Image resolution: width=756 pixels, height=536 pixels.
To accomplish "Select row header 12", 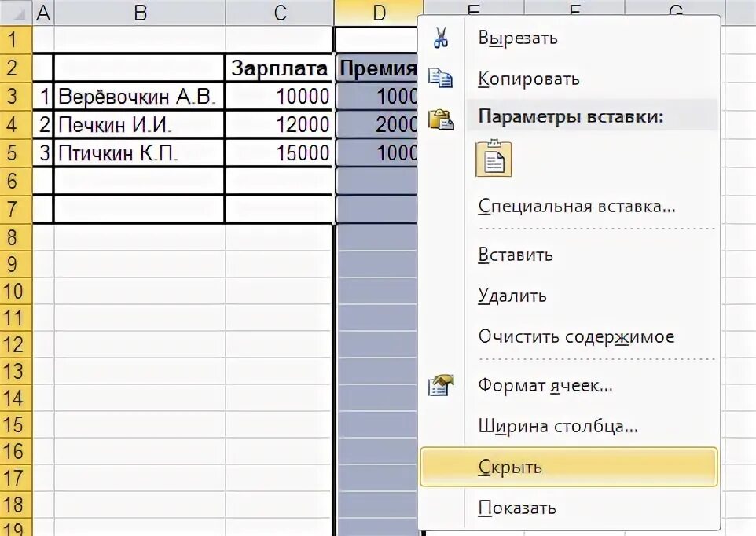I will point(16,344).
